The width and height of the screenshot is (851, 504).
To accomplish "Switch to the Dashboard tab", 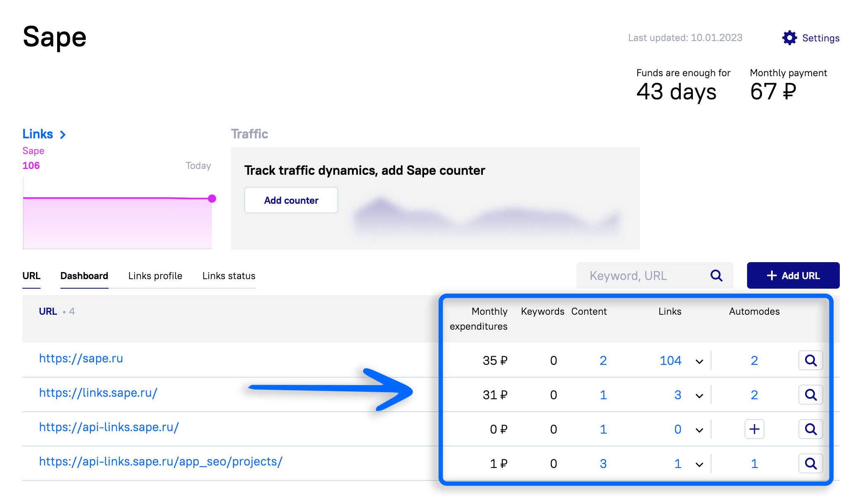I will [x=84, y=276].
